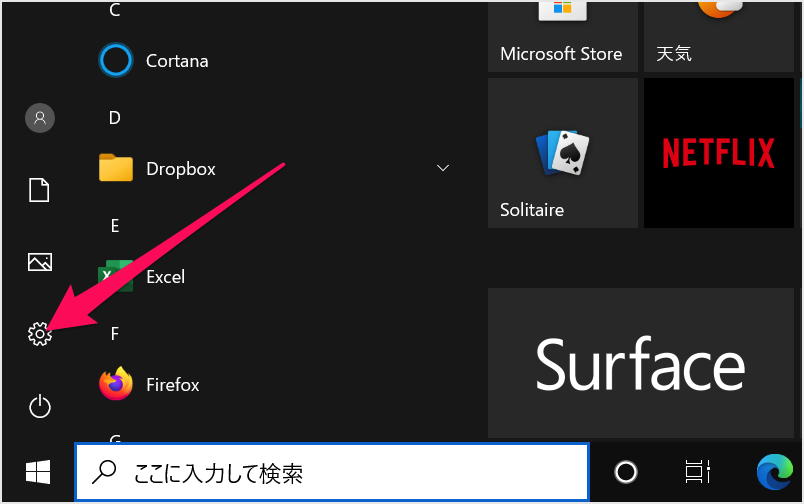Open the Pictures folder icon
Image resolution: width=804 pixels, height=504 pixels.
[39, 262]
